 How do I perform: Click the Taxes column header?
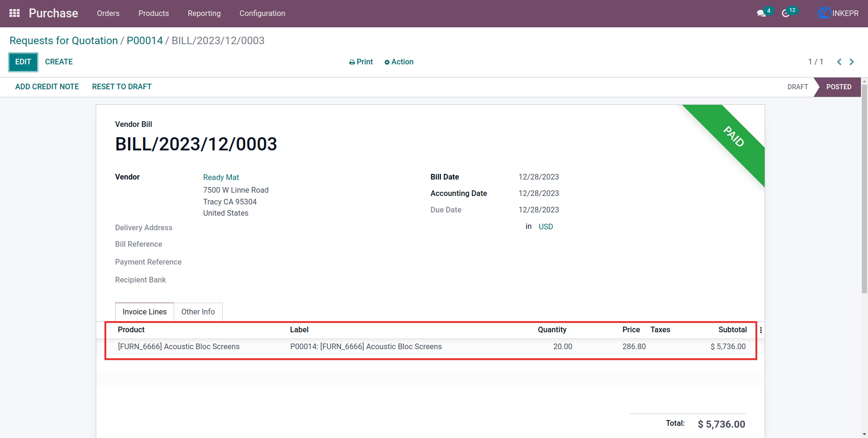[x=660, y=330]
